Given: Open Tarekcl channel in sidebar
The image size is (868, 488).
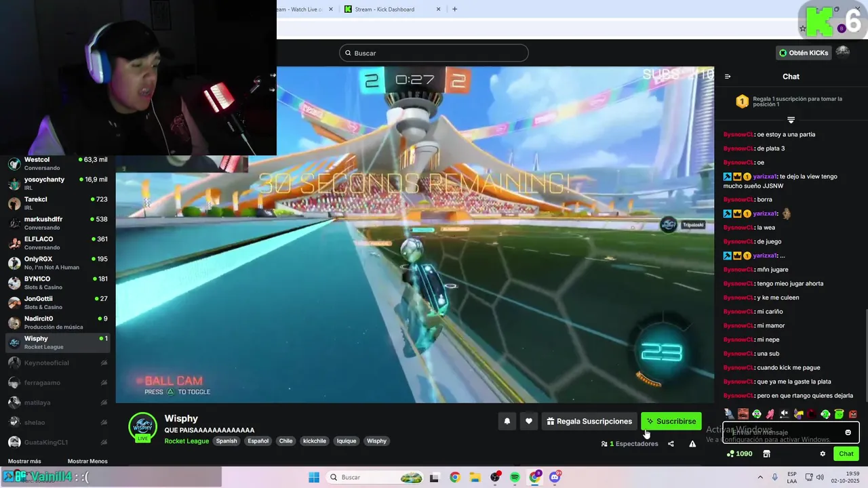Looking at the screenshot, I should [x=58, y=203].
